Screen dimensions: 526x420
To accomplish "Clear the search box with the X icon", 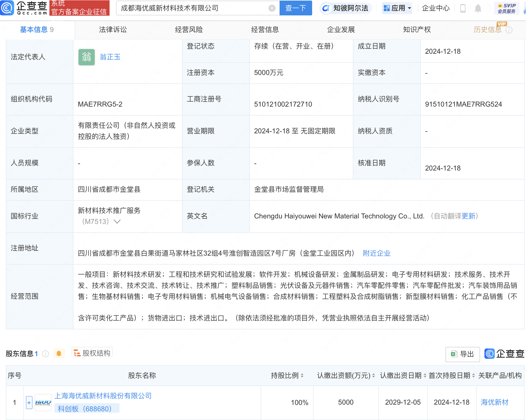I will (x=272, y=8).
